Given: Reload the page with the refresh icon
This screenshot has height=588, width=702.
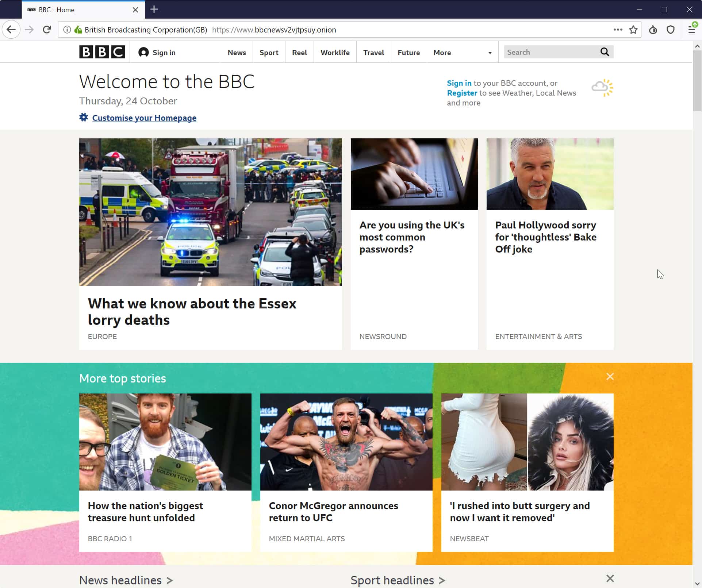Looking at the screenshot, I should click(x=47, y=30).
